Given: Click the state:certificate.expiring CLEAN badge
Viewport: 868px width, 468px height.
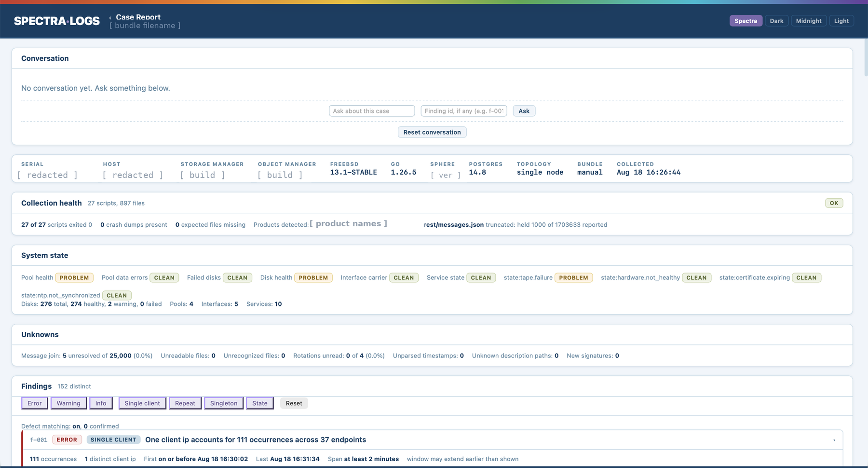Looking at the screenshot, I should pyautogui.click(x=806, y=278).
